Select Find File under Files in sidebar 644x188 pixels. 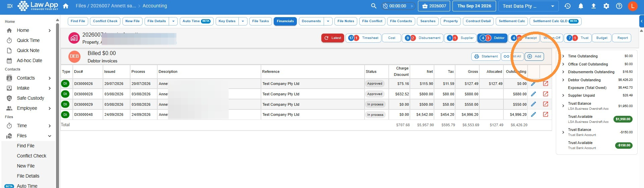tap(26, 146)
